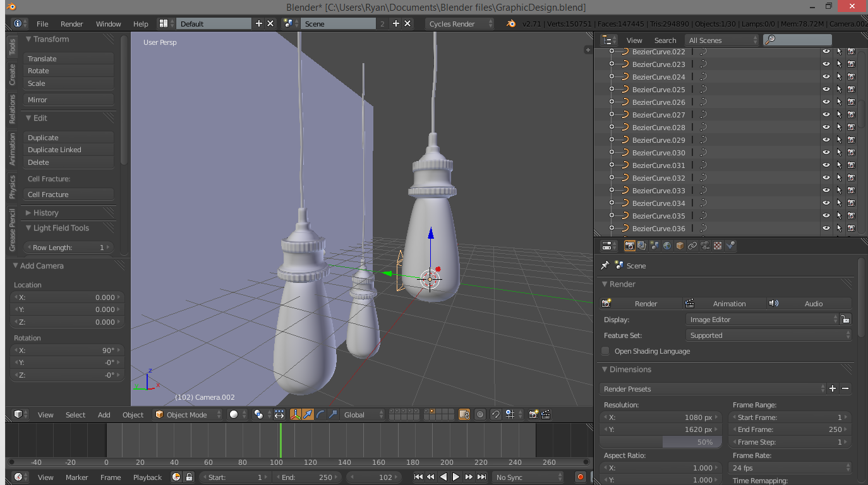Image resolution: width=868 pixels, height=485 pixels.
Task: Open the Add menu in 3D view header
Action: [104, 415]
